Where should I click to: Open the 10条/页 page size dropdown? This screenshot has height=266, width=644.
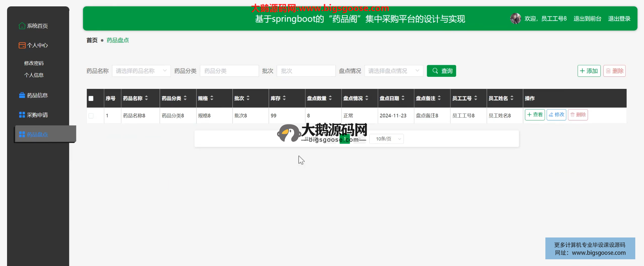click(x=386, y=139)
